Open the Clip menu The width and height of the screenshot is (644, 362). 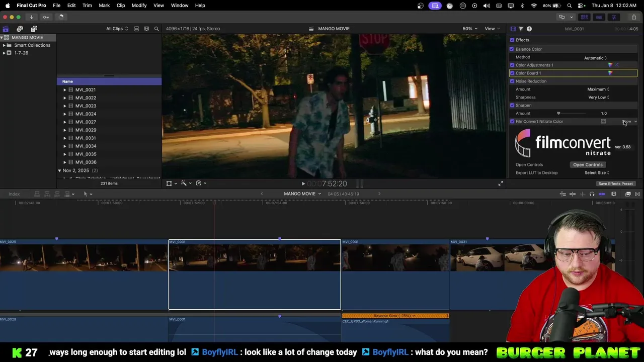tap(121, 5)
